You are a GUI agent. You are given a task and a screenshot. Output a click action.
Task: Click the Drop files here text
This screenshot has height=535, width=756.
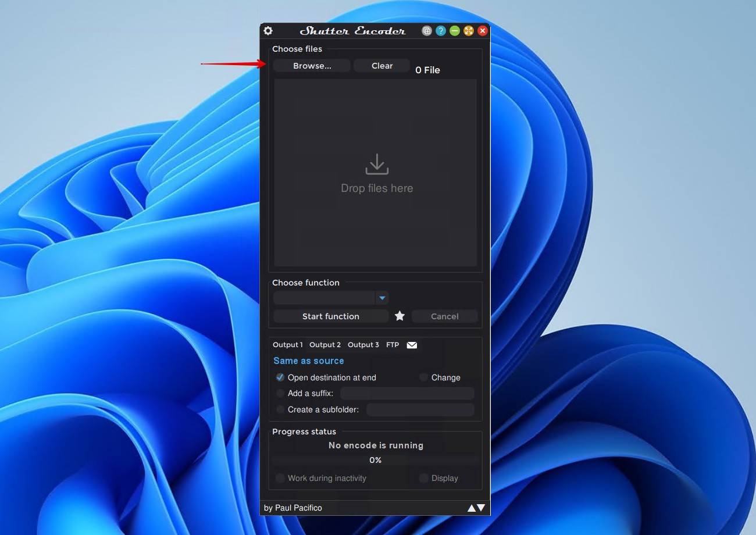377,188
